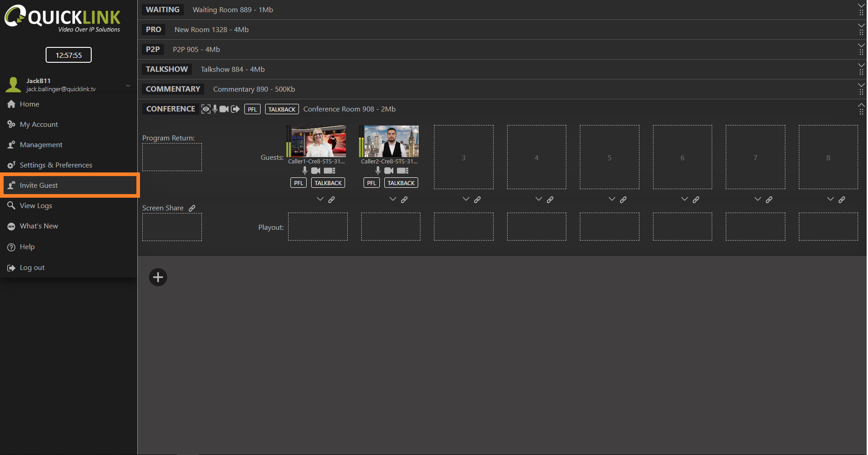This screenshot has height=455, width=868.
Task: Click the Help question mark icon
Action: coord(11,247)
